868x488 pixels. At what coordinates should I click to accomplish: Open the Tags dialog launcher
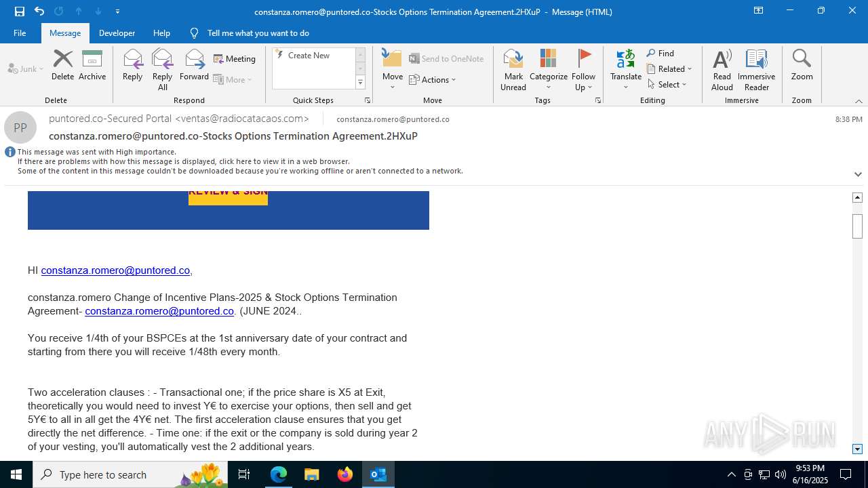(x=598, y=100)
